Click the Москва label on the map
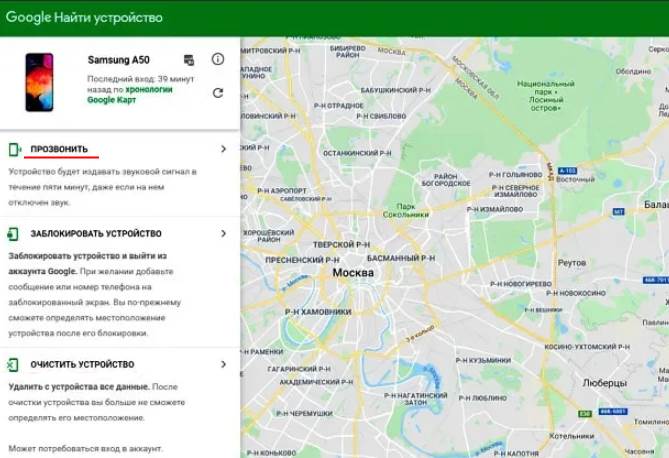This screenshot has width=669, height=458. point(353,272)
